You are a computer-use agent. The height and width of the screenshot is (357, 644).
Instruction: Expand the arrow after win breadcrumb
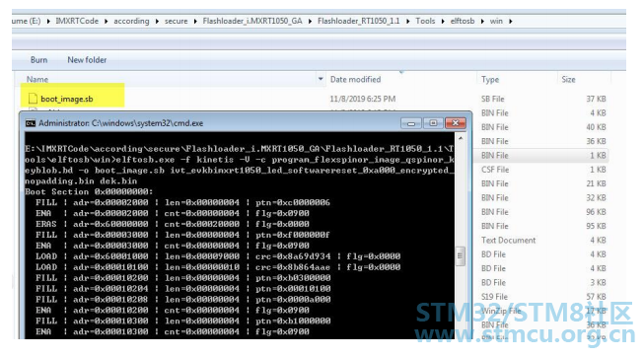[511, 21]
